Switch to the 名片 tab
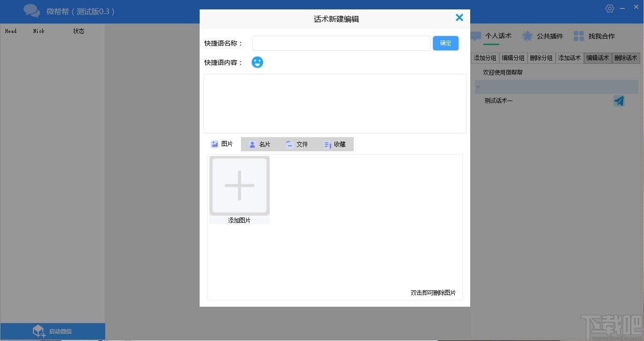The image size is (644, 341). click(x=260, y=144)
